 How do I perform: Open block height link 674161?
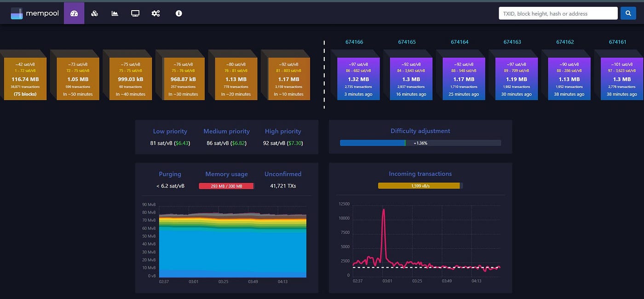(618, 42)
